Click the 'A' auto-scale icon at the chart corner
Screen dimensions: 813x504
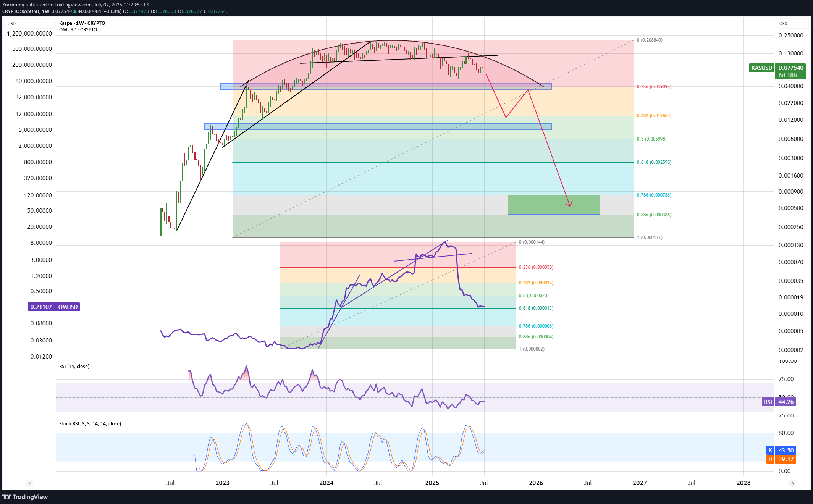792,483
